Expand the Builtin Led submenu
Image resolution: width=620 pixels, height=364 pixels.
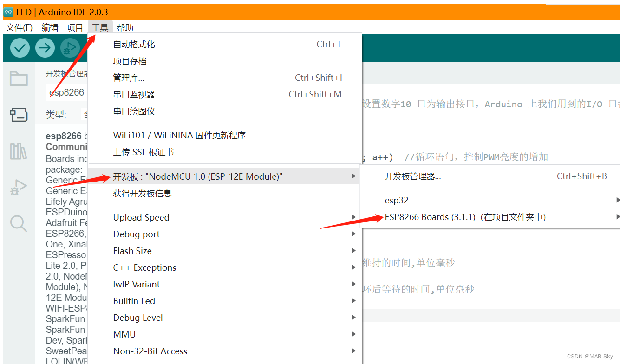(225, 301)
